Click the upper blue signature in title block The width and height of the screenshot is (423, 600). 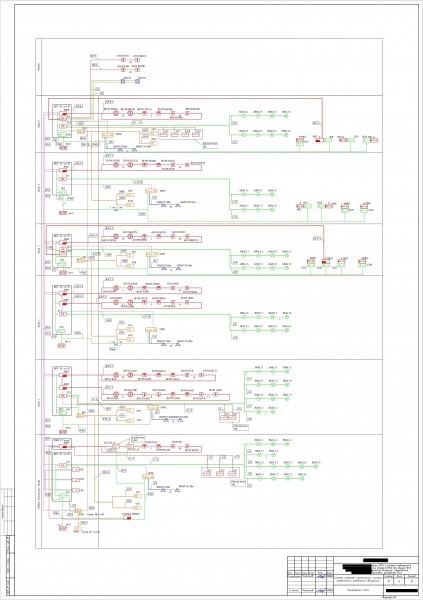pyautogui.click(x=321, y=576)
